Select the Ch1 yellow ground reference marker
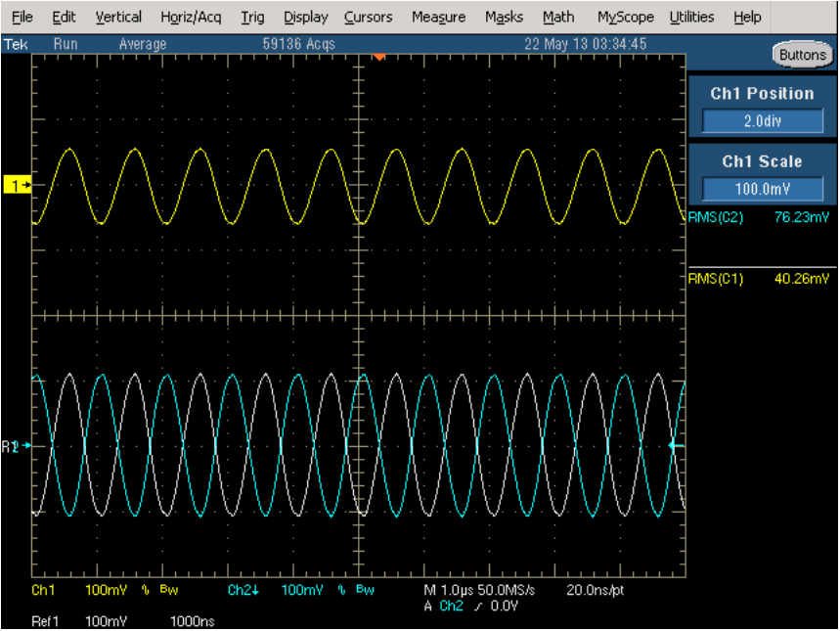 (18, 185)
